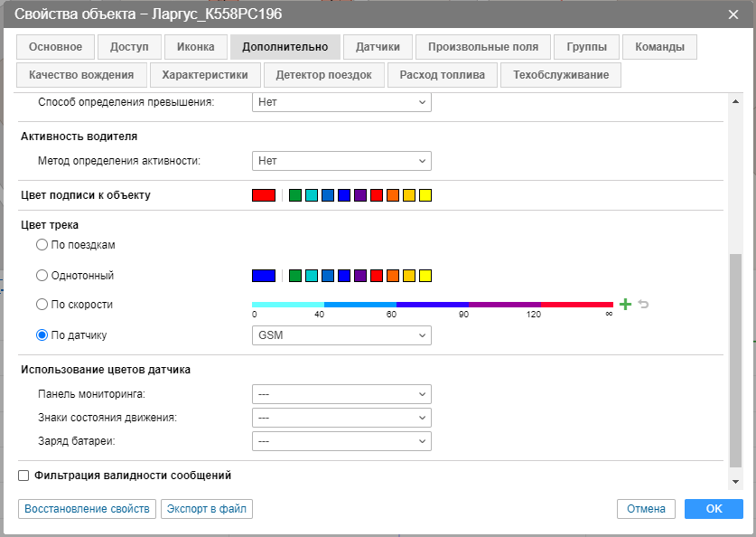Click the green plus icon to add speed interval
This screenshot has height=537, width=756.
[x=625, y=305]
